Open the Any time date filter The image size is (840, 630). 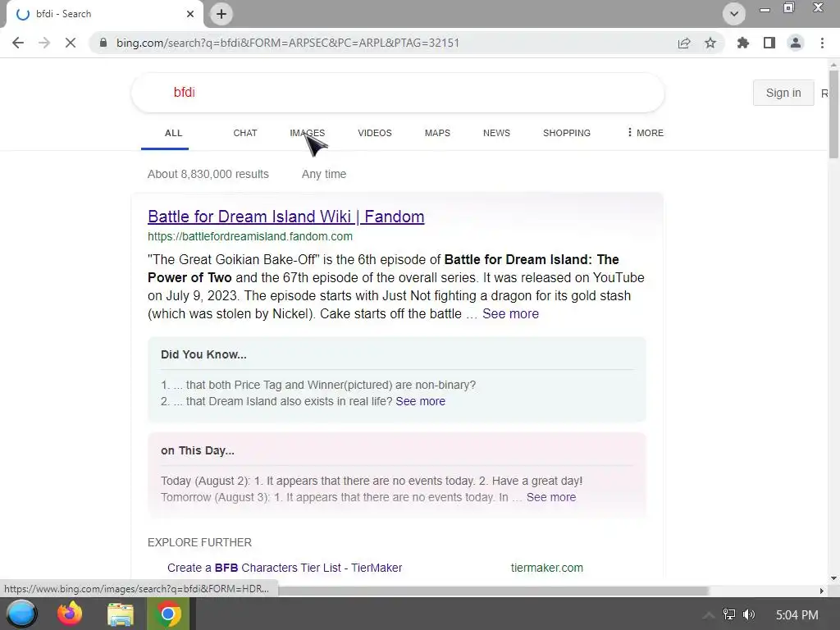323,174
